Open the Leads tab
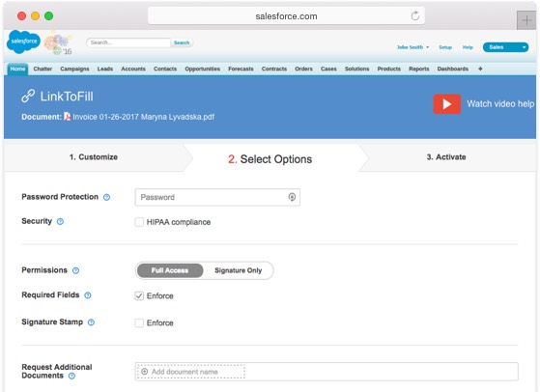 (x=105, y=69)
